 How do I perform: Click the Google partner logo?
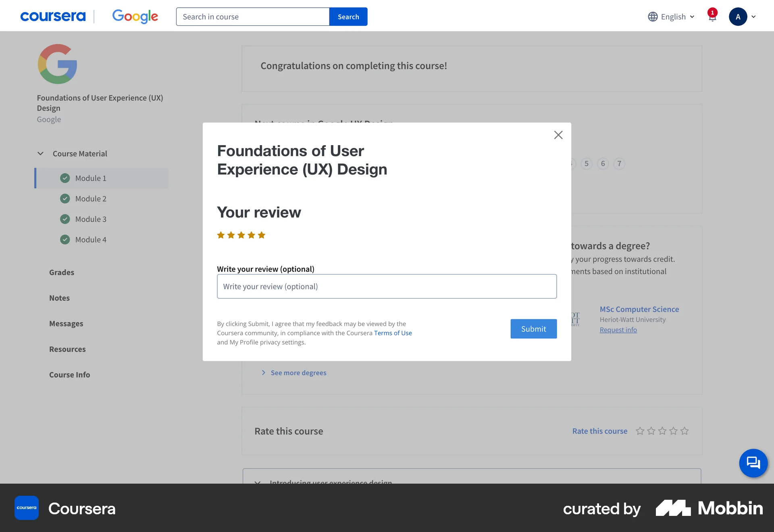point(135,17)
